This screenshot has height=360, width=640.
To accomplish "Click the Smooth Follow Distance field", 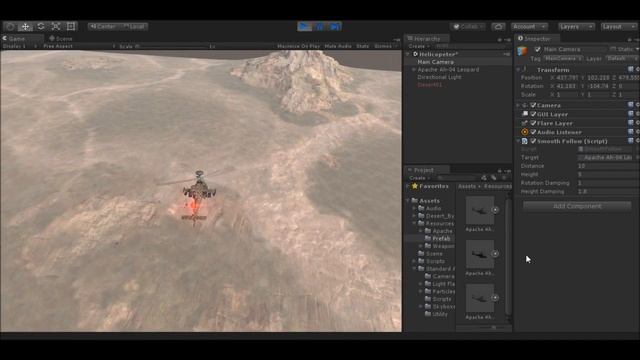I will (x=608, y=166).
